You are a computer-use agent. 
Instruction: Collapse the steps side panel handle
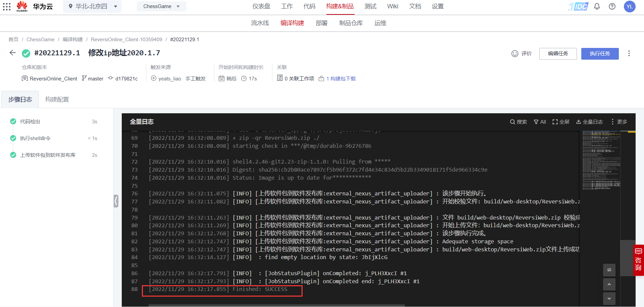[116, 201]
